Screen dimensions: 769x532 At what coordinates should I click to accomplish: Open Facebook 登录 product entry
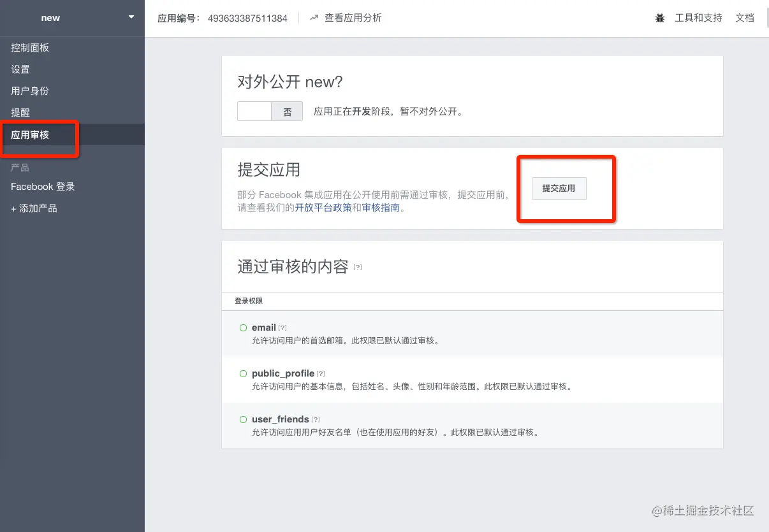point(43,187)
